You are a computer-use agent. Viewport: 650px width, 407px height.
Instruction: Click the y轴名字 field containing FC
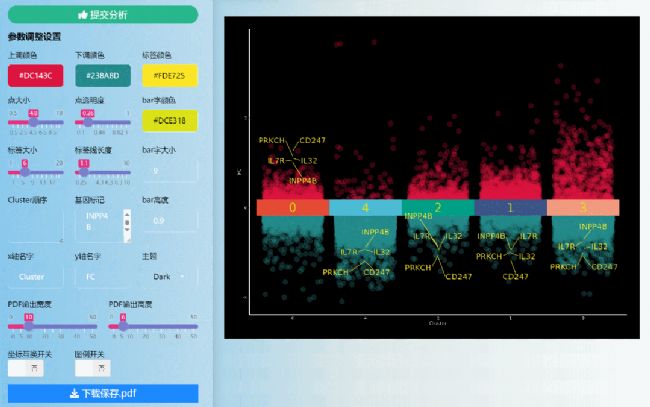coord(102,276)
